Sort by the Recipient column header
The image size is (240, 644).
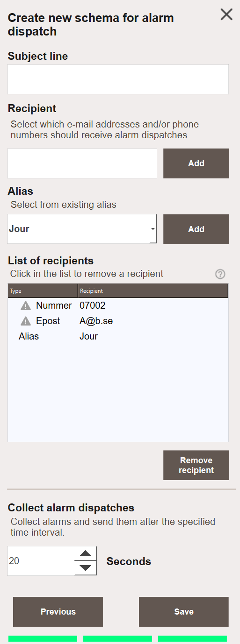[153, 290]
